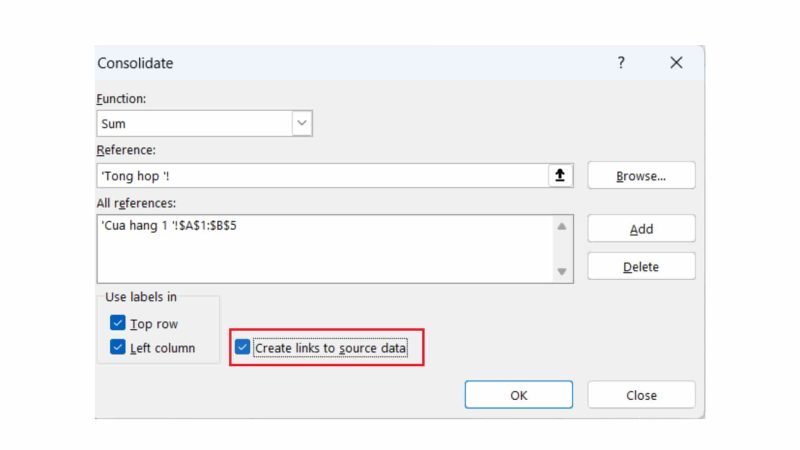The width and height of the screenshot is (800, 450).
Task: Click the Delete button
Action: click(x=641, y=266)
